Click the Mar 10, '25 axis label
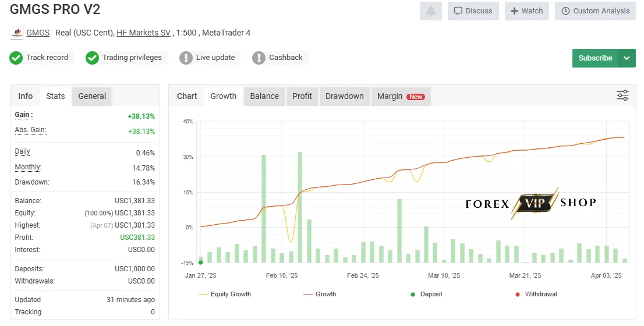644x326 pixels. click(x=444, y=275)
